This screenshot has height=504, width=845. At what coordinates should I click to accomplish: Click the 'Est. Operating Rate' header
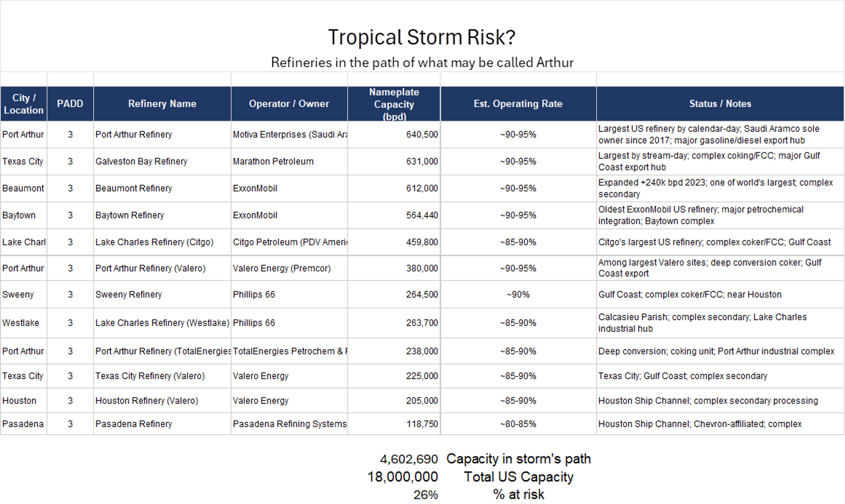point(518,104)
